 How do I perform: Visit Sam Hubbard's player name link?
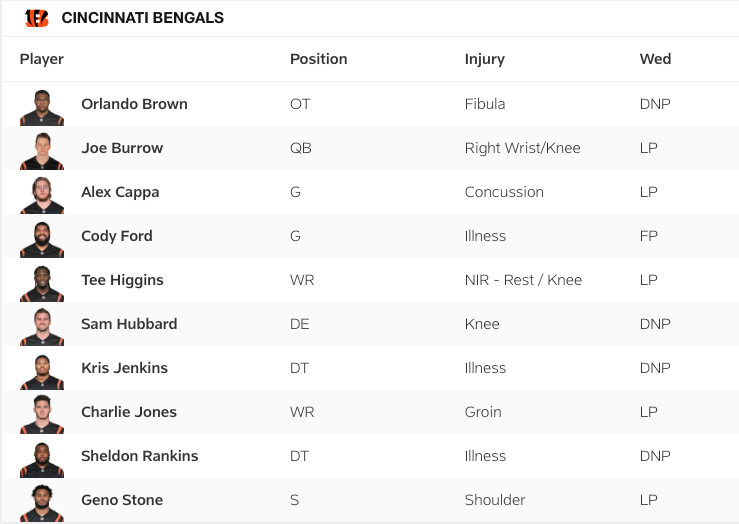point(129,324)
